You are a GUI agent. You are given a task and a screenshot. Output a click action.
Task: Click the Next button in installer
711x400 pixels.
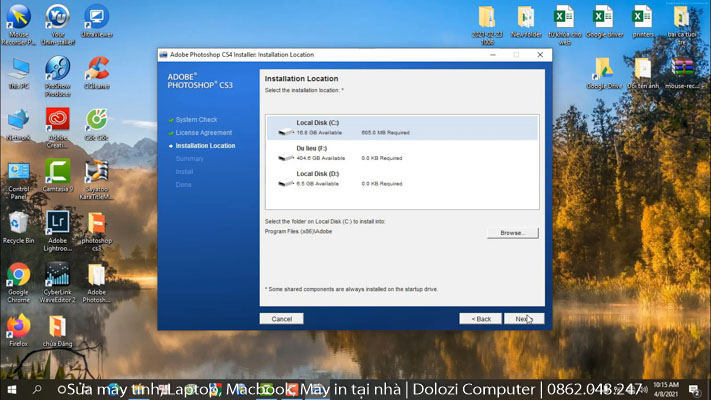pos(522,319)
